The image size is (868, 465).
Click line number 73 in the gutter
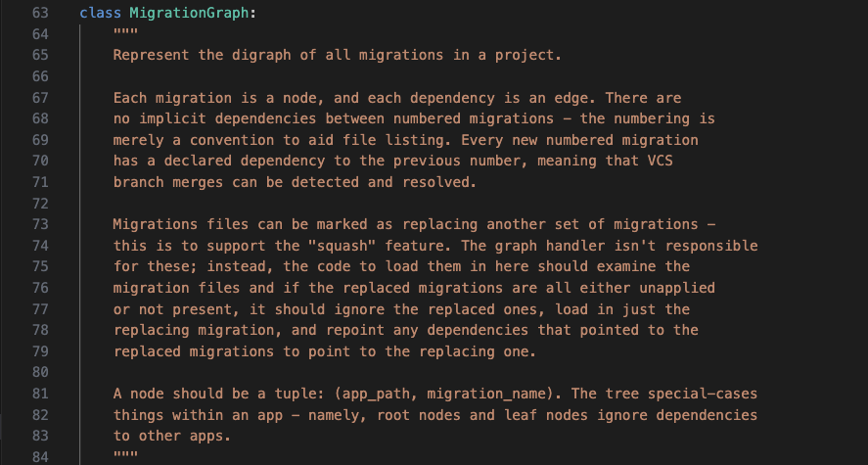coord(40,224)
